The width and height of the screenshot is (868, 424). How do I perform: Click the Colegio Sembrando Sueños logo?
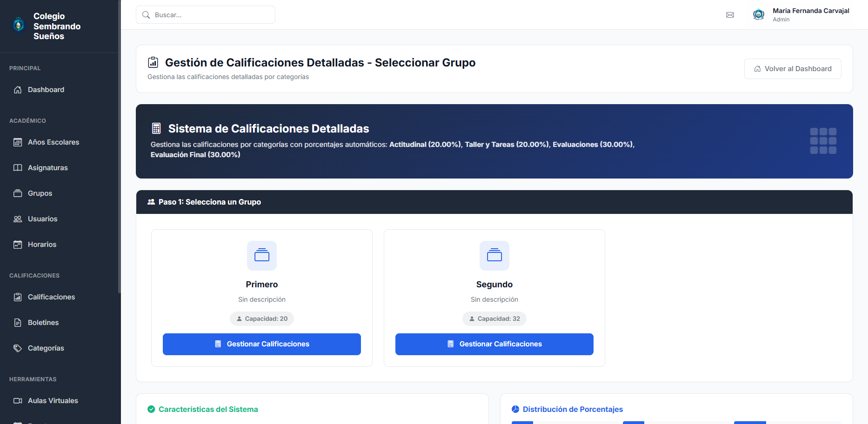pos(19,25)
